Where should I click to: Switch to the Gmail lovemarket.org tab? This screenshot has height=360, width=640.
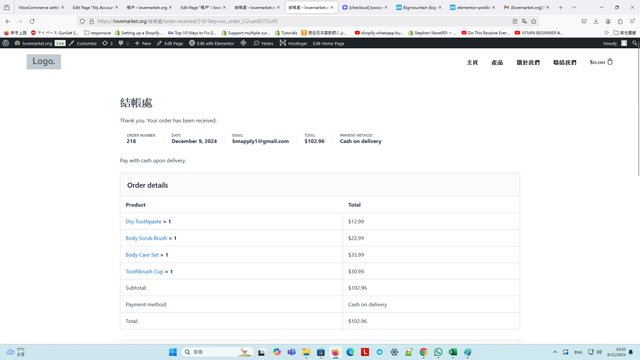[x=526, y=7]
